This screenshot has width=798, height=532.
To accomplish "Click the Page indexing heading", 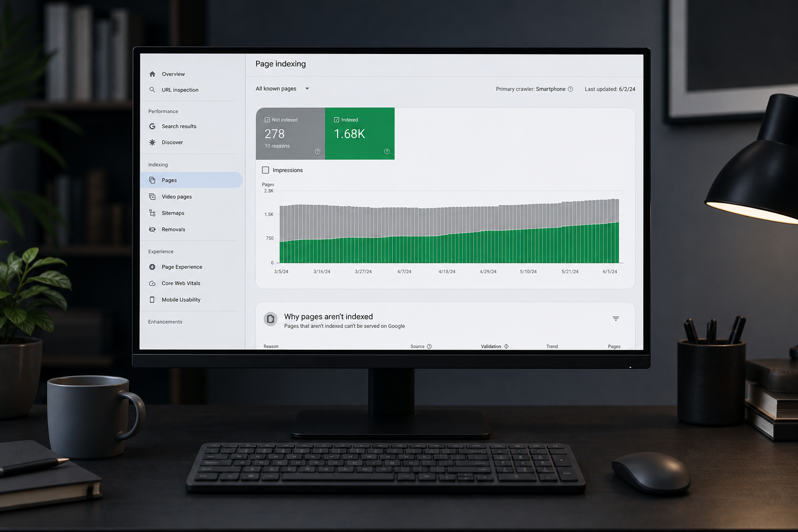I will (281, 64).
